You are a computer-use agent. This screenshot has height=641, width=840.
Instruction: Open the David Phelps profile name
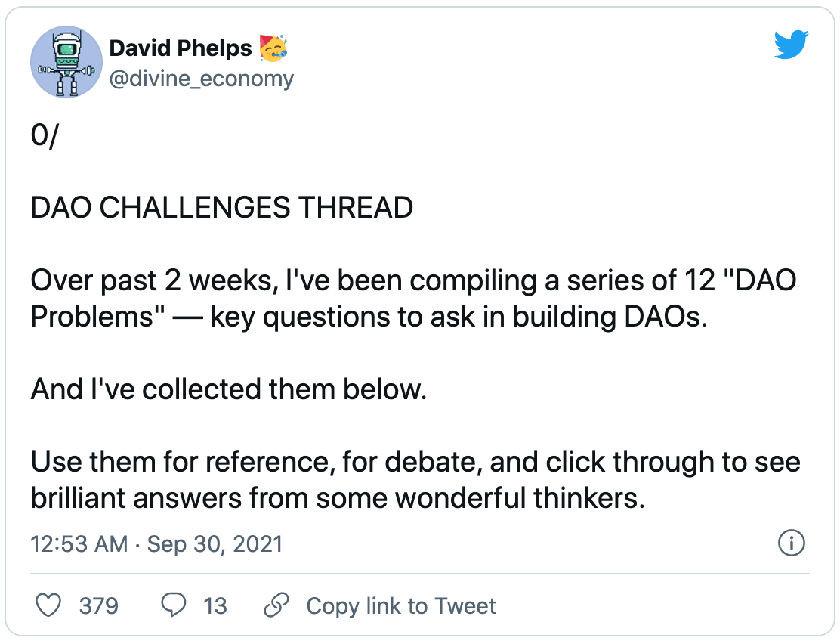click(x=180, y=48)
